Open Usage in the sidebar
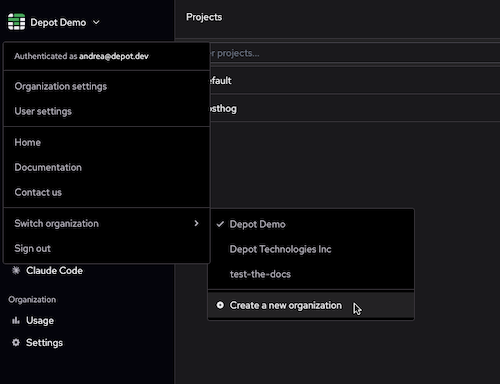This screenshot has height=384, width=500. (33, 321)
